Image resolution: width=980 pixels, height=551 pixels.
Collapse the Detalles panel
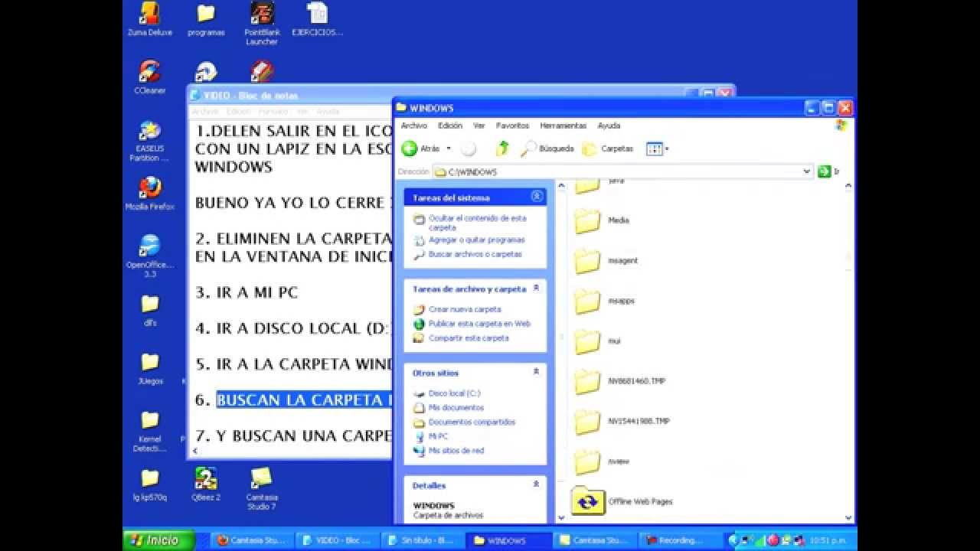coord(537,484)
